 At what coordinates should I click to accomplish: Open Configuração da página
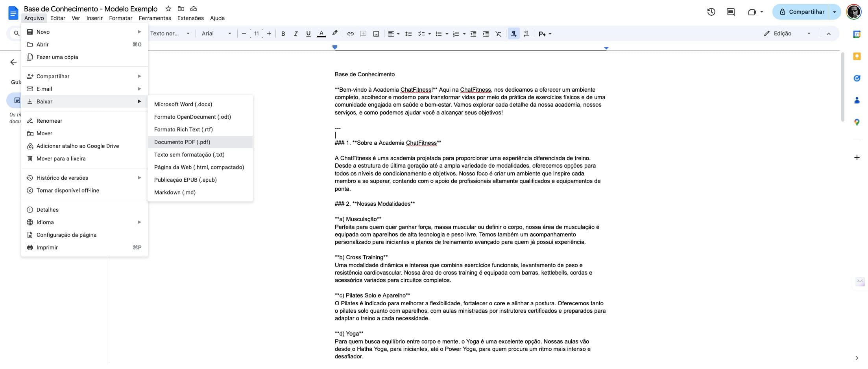85,235
